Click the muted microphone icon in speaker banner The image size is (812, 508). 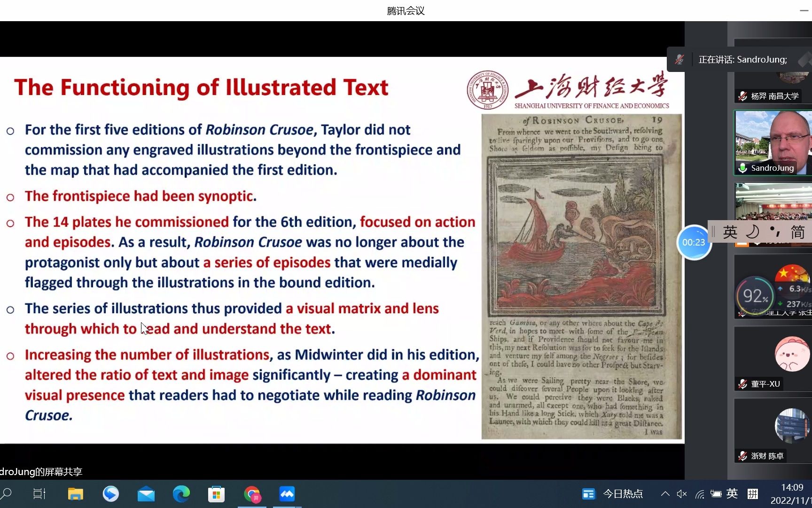coord(679,59)
